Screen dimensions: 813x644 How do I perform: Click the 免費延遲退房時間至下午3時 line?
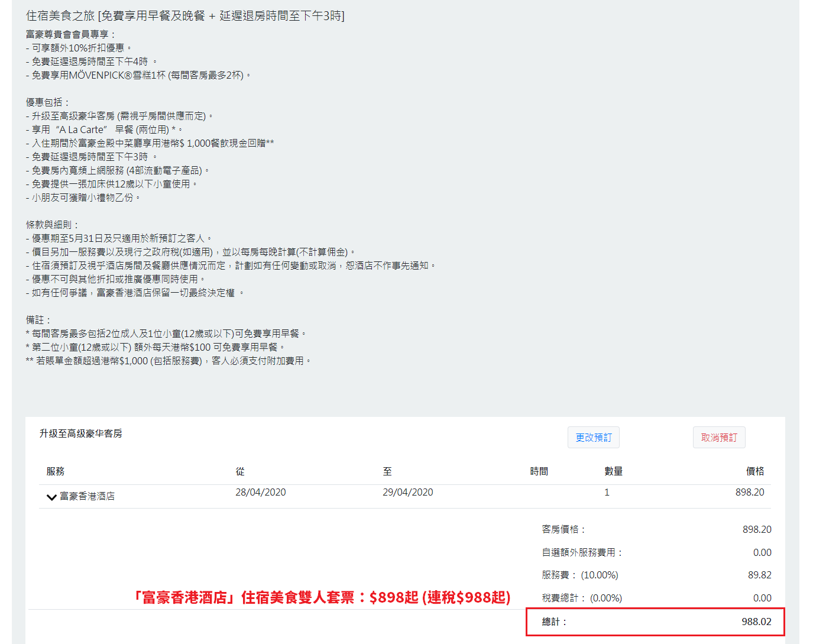click(x=92, y=157)
